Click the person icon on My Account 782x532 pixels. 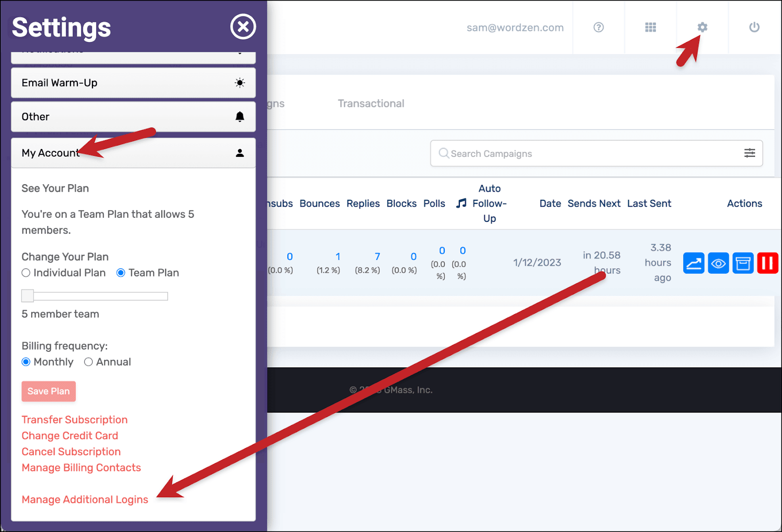tap(239, 153)
